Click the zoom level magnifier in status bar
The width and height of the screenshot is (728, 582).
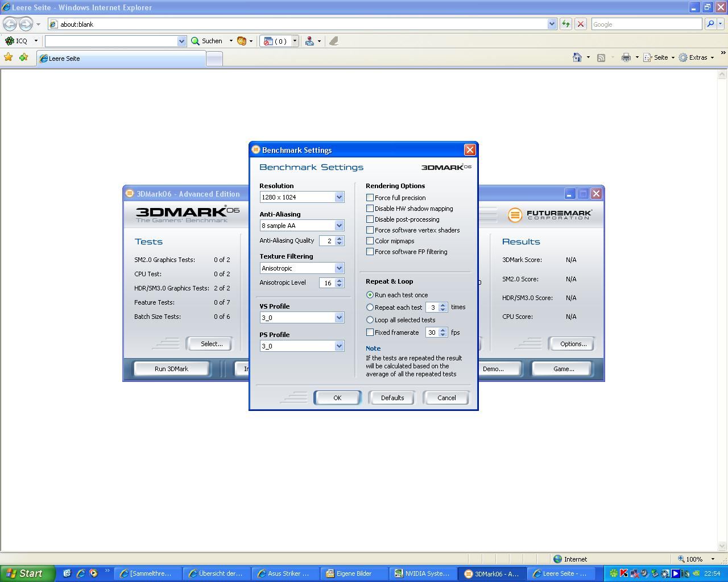[681, 559]
